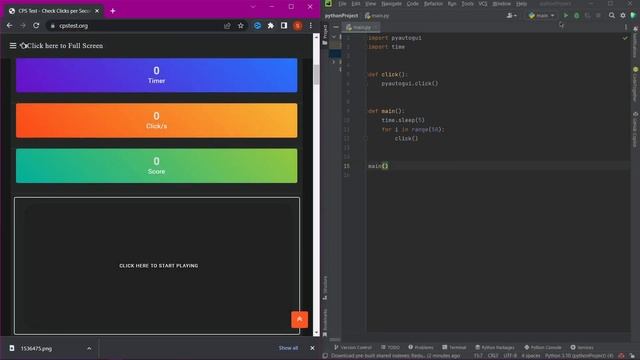The height and width of the screenshot is (360, 640).
Task: Open the Terminal tool window
Action: (x=454, y=347)
